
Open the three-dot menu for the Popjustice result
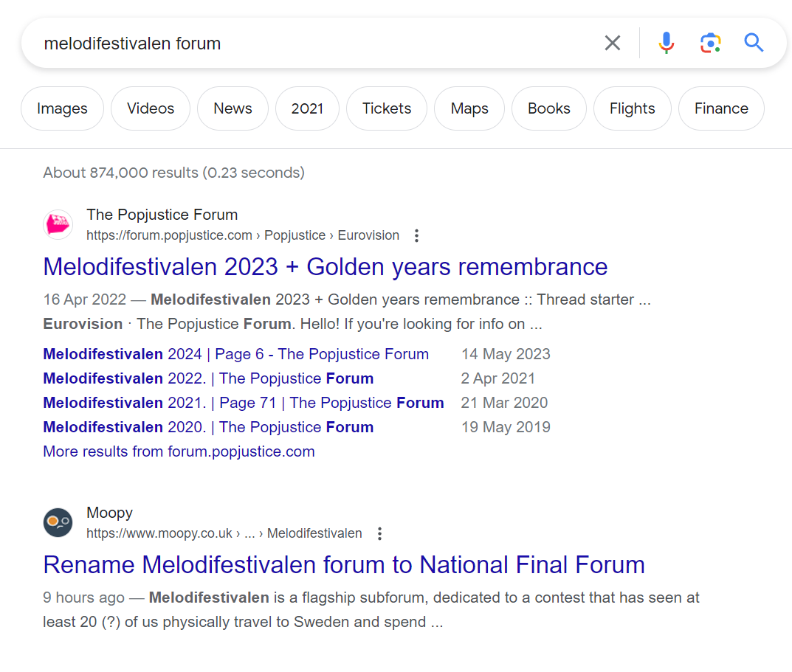pyautogui.click(x=416, y=236)
